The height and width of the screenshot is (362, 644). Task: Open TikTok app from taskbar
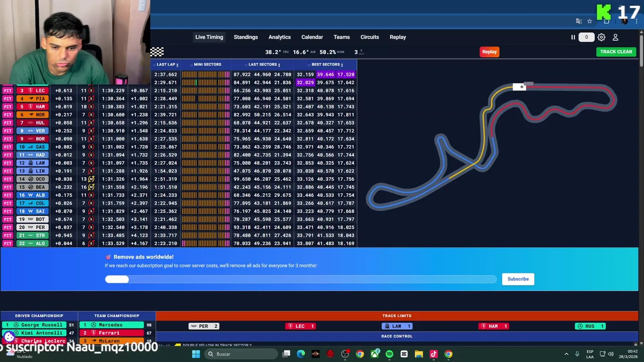pyautogui.click(x=434, y=354)
